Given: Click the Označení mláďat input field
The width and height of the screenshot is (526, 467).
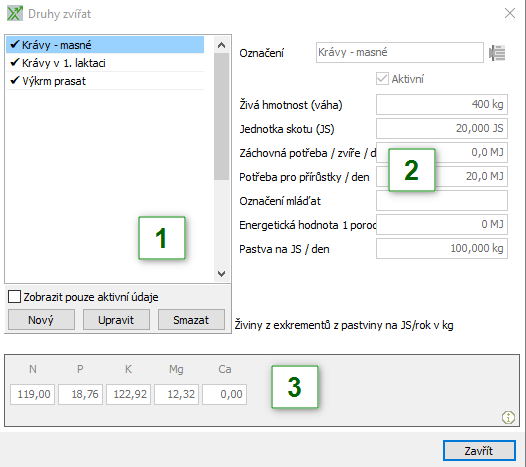Looking at the screenshot, I should (442, 201).
